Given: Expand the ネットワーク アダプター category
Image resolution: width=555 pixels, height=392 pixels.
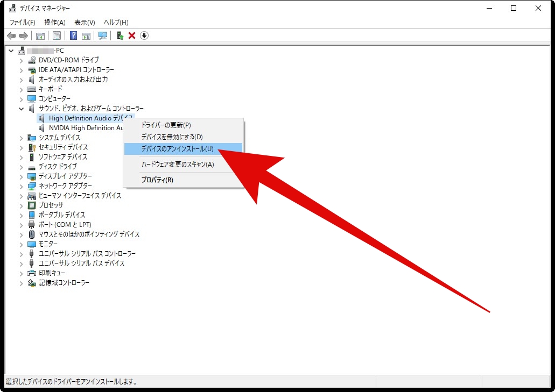Looking at the screenshot, I should point(22,186).
